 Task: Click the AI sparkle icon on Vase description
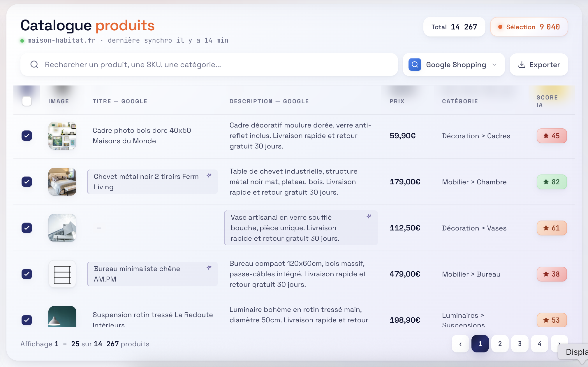369,216
